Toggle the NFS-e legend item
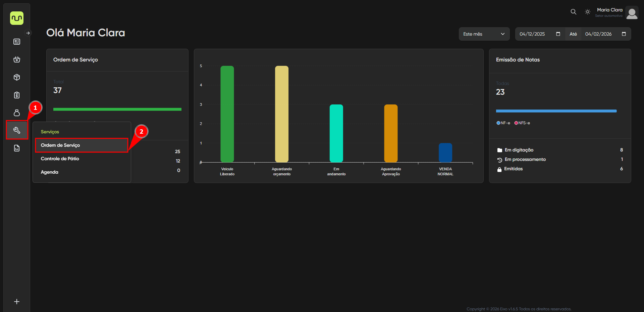The width and height of the screenshot is (644, 312). 522,123
